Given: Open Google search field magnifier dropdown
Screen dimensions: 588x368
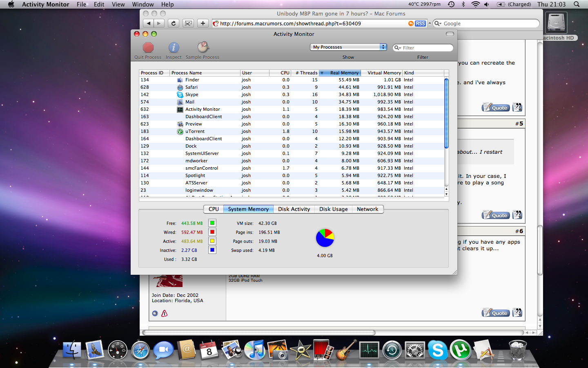Looking at the screenshot, I should click(438, 24).
